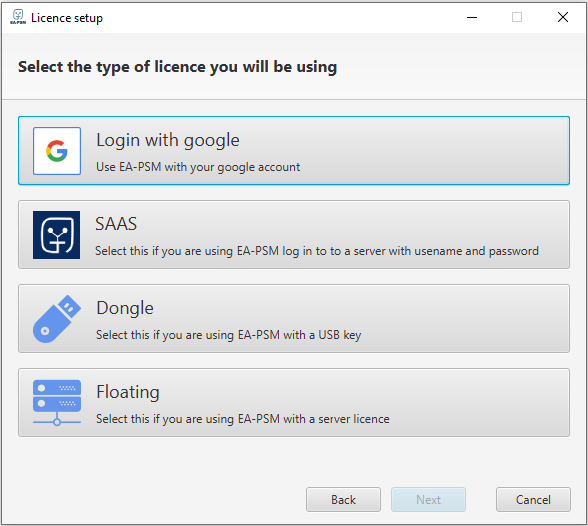
Task: Click the EA-PSM SAAS logo icon
Action: 56,235
